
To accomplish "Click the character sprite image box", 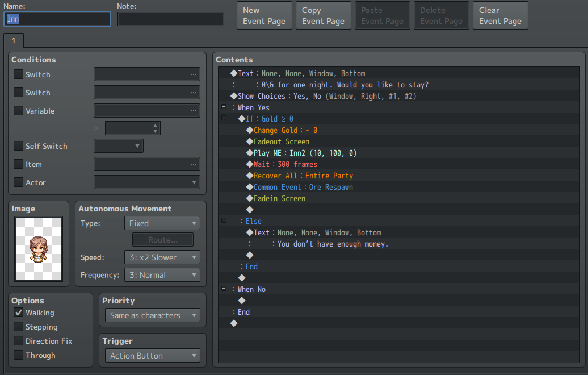I will pos(38,248).
